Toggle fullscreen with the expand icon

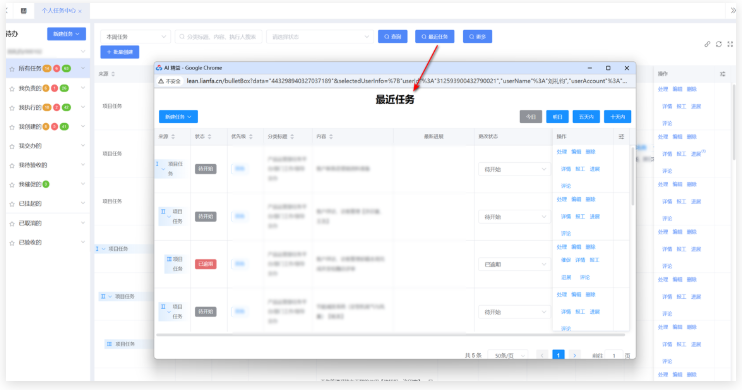click(x=730, y=44)
